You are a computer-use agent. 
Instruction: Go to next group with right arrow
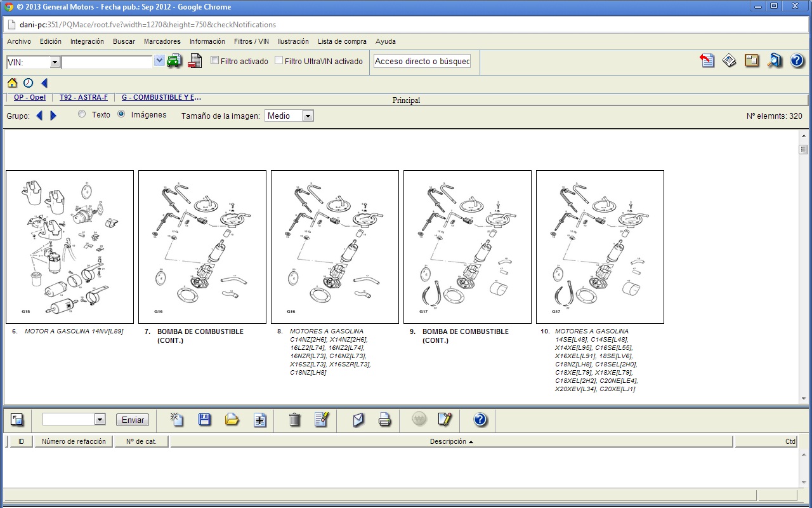click(53, 116)
